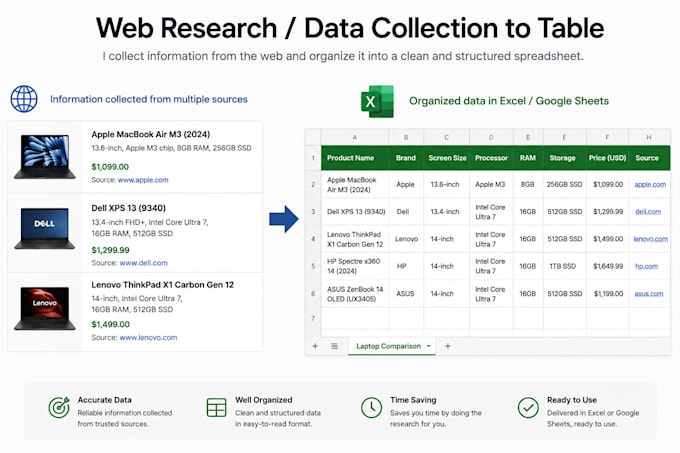
Task: Click Information collected from multiple sources heading
Action: click(x=149, y=99)
